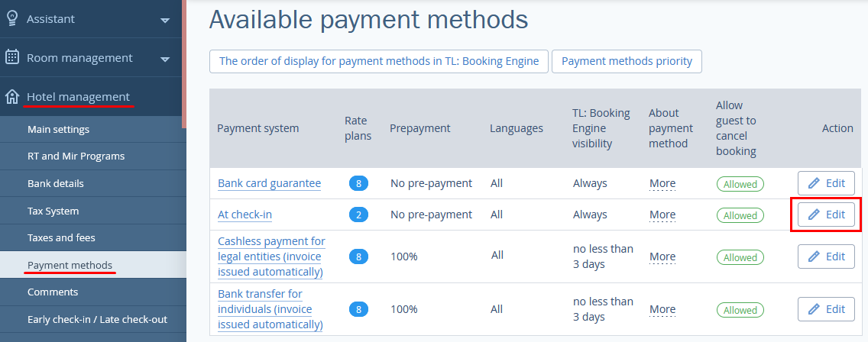Open Main settings submenu item
Screen dimensions: 868x342
coord(93,129)
